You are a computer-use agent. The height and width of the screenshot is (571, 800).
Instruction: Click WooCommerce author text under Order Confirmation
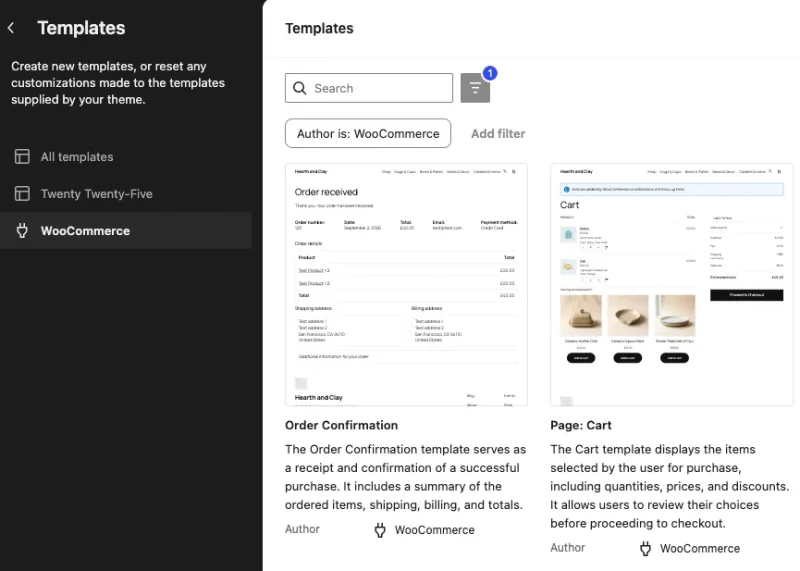(x=435, y=530)
